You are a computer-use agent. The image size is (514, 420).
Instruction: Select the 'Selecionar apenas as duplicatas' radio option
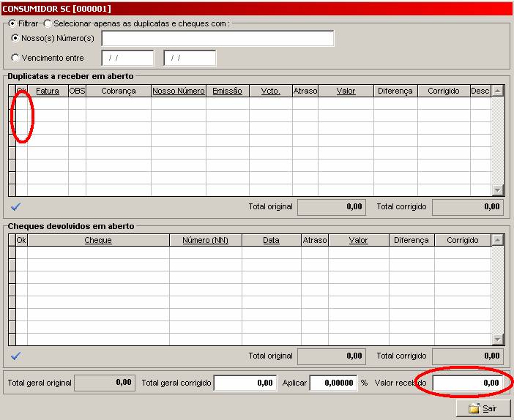click(48, 23)
